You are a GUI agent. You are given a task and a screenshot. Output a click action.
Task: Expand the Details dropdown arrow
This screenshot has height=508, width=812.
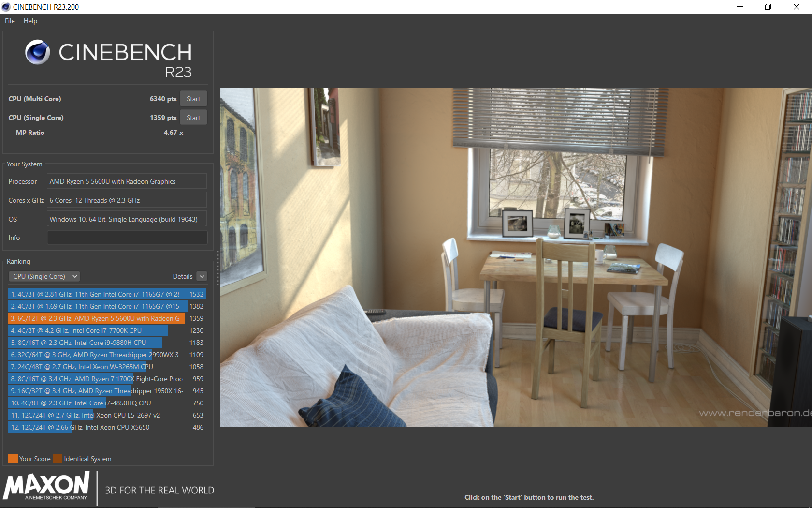(203, 276)
